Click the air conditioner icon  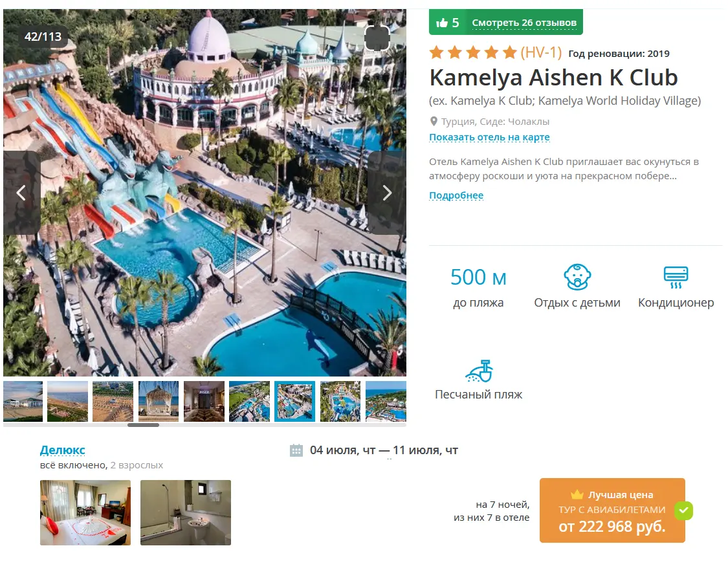click(x=676, y=278)
